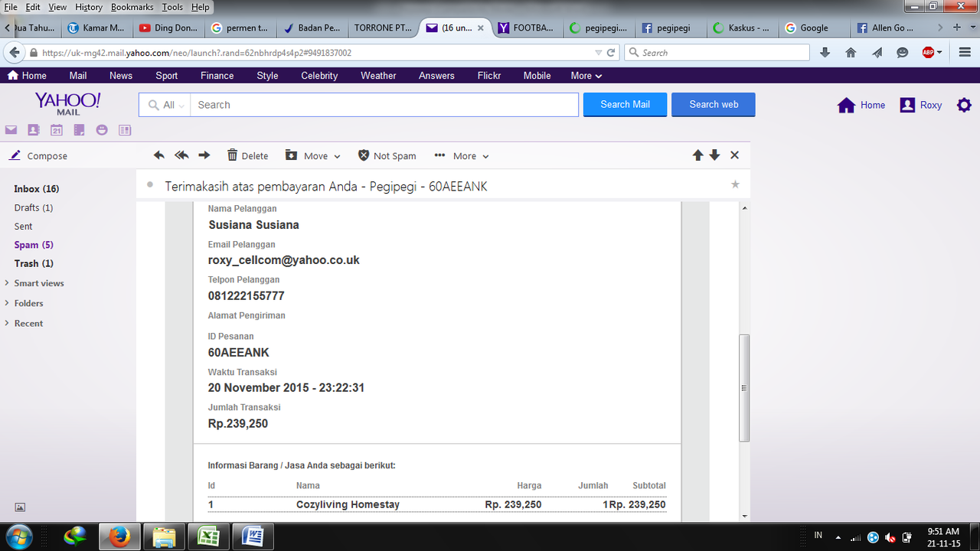Image resolution: width=980 pixels, height=551 pixels.
Task: Click the email body vertical scrollbar thumb
Action: pyautogui.click(x=744, y=388)
